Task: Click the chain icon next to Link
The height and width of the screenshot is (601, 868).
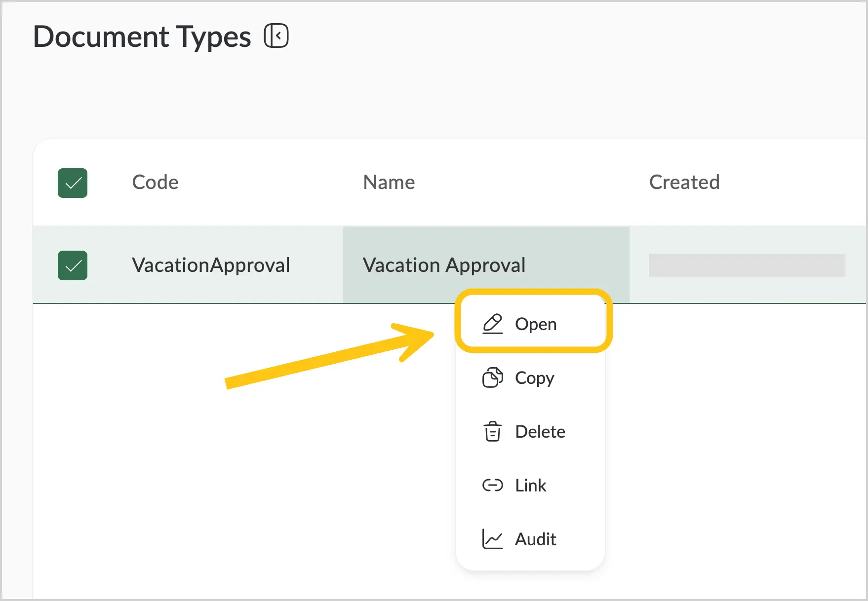Action: pyautogui.click(x=492, y=486)
